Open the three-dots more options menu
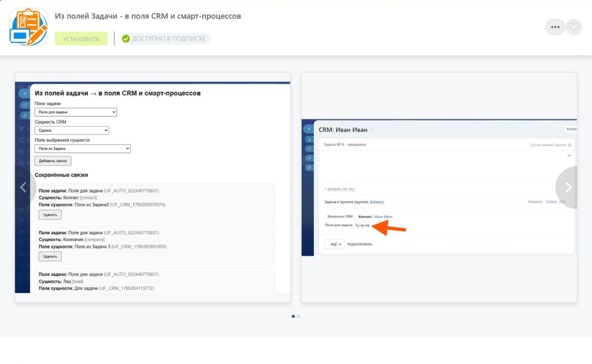 point(555,27)
